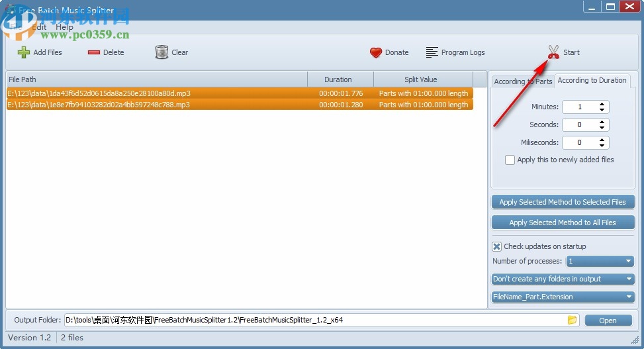Decrease the Minutes value with down arrow
644x349 pixels.
(x=602, y=110)
